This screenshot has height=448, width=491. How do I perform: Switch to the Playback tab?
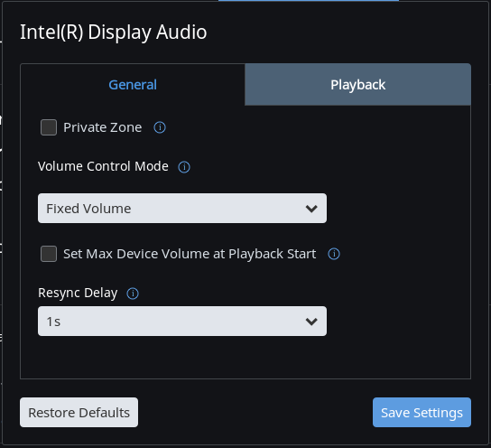358,85
